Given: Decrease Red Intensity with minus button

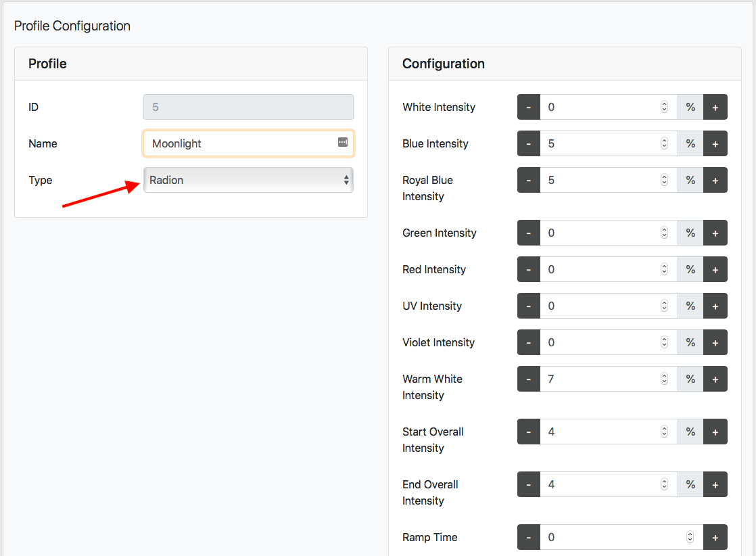Looking at the screenshot, I should tap(528, 270).
